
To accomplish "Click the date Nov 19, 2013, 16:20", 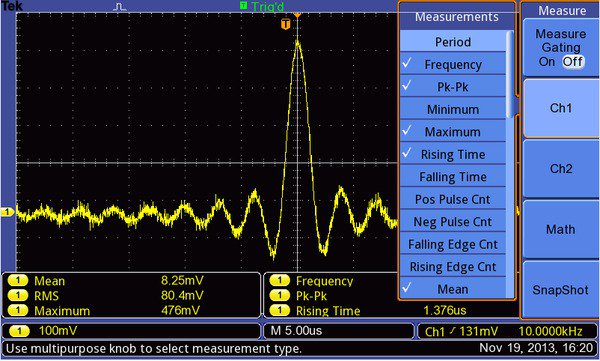I will (x=536, y=348).
